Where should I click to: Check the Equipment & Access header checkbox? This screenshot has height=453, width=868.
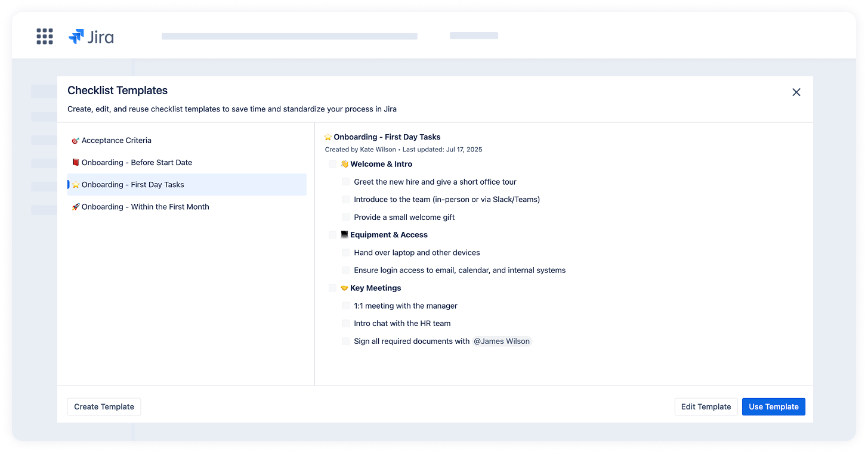pos(332,235)
